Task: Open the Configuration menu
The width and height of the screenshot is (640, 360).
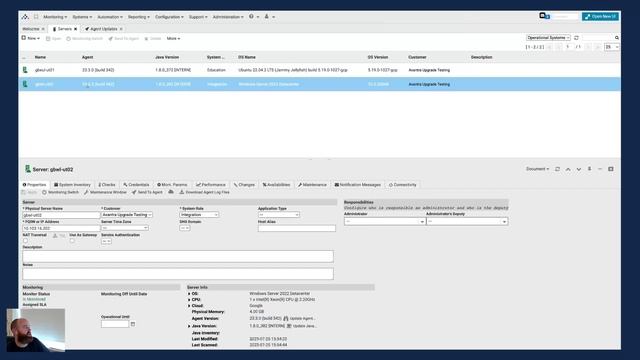Action: click(x=169, y=17)
